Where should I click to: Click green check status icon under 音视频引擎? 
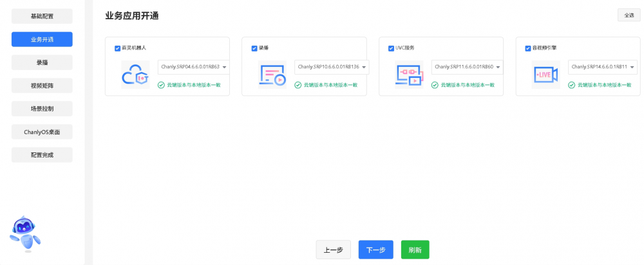572,85
